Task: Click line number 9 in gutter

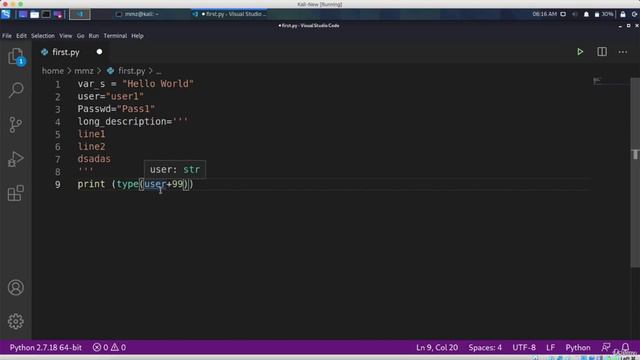Action: [x=58, y=184]
